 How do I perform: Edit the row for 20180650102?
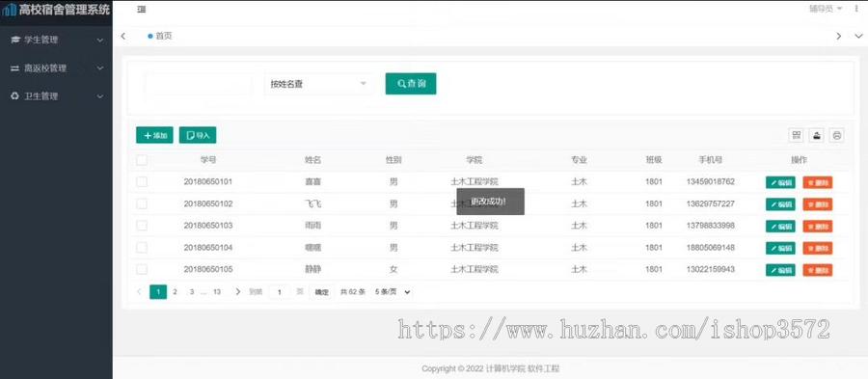click(x=780, y=204)
